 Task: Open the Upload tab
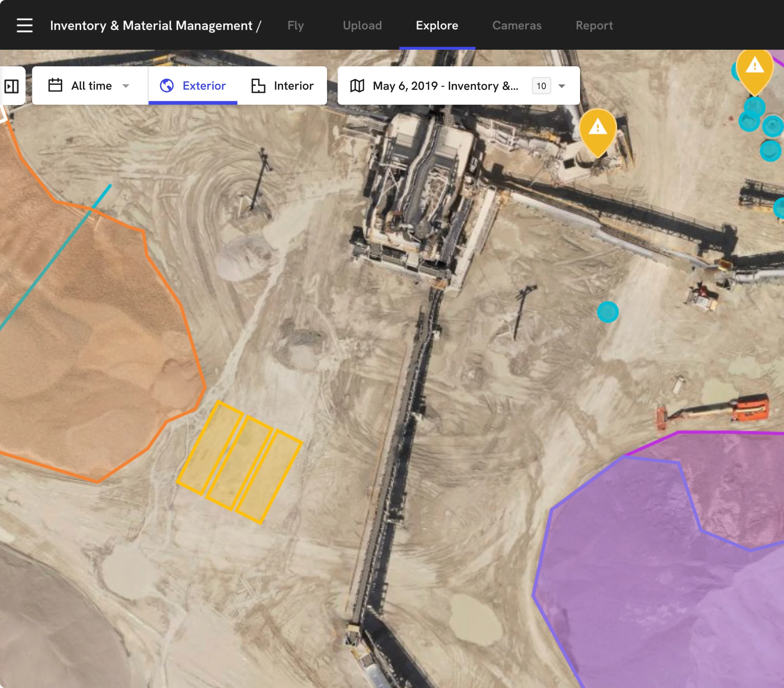tap(362, 25)
